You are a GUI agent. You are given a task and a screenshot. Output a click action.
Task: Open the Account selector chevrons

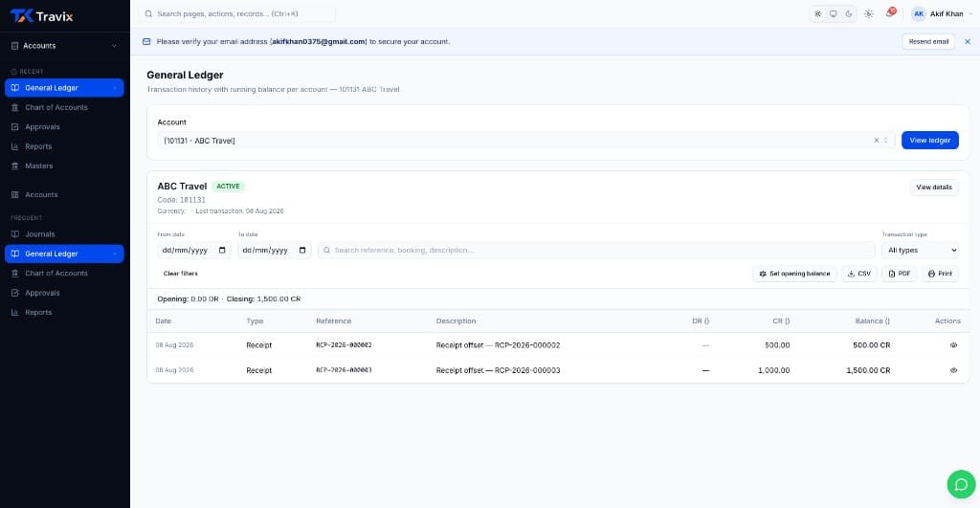click(885, 141)
